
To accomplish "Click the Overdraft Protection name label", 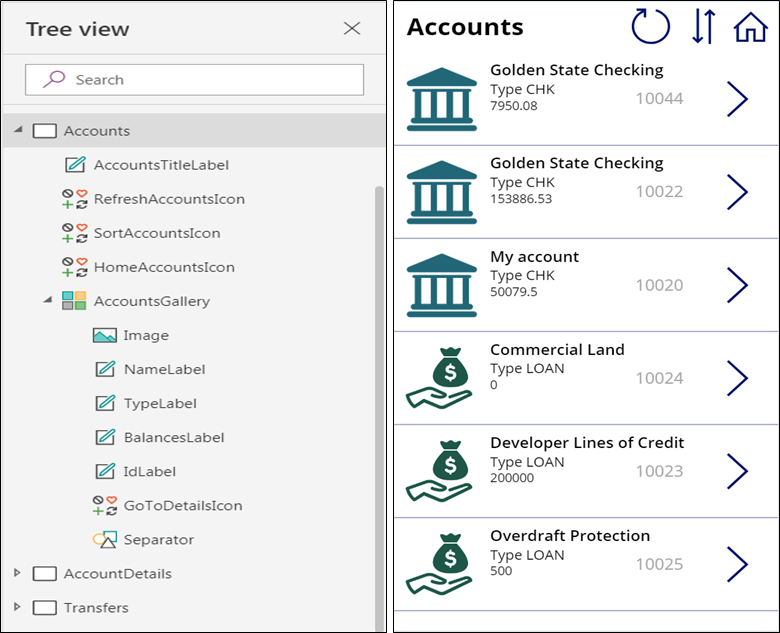I will tap(570, 536).
